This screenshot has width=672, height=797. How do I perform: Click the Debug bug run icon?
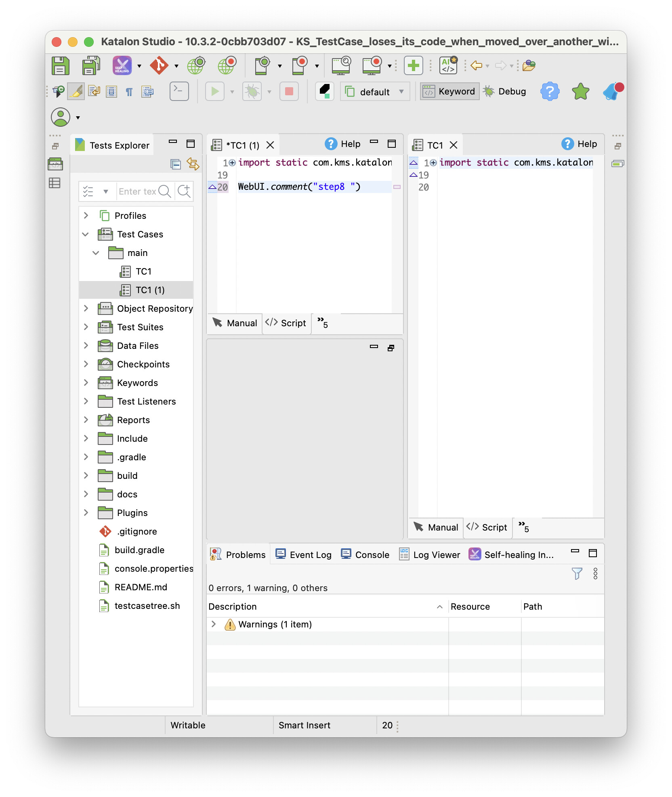coord(252,92)
